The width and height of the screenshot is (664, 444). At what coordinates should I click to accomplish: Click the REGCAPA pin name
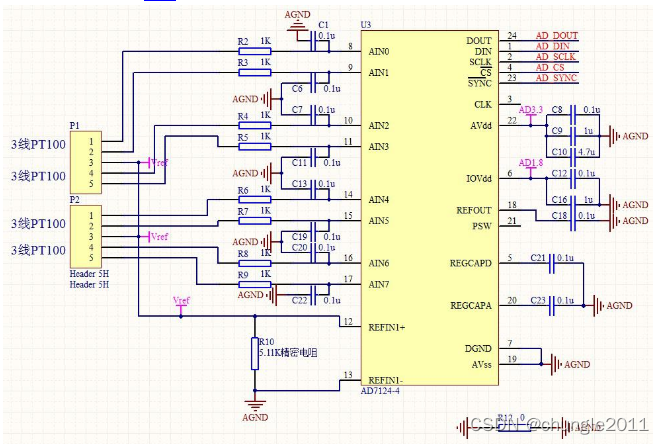coord(471,306)
